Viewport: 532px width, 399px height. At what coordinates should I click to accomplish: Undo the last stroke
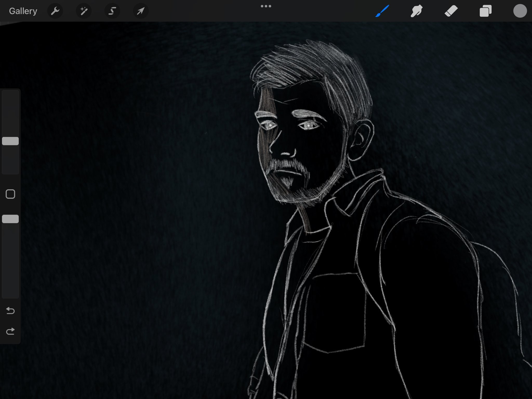10,310
